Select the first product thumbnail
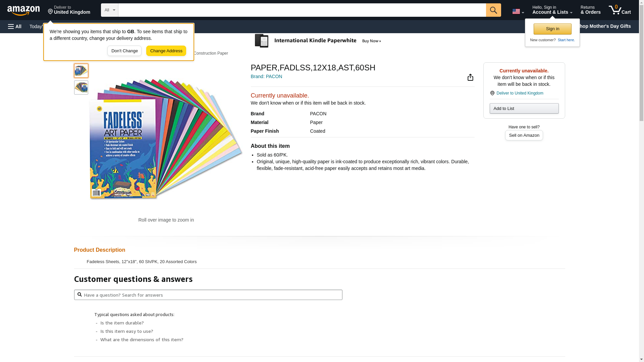The width and height of the screenshot is (644, 362). [x=81, y=71]
